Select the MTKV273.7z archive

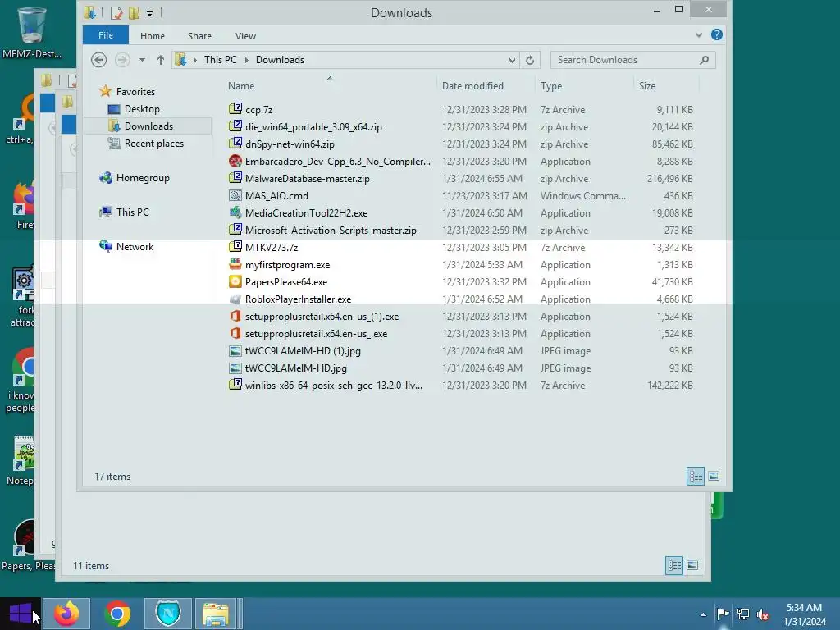(x=271, y=248)
